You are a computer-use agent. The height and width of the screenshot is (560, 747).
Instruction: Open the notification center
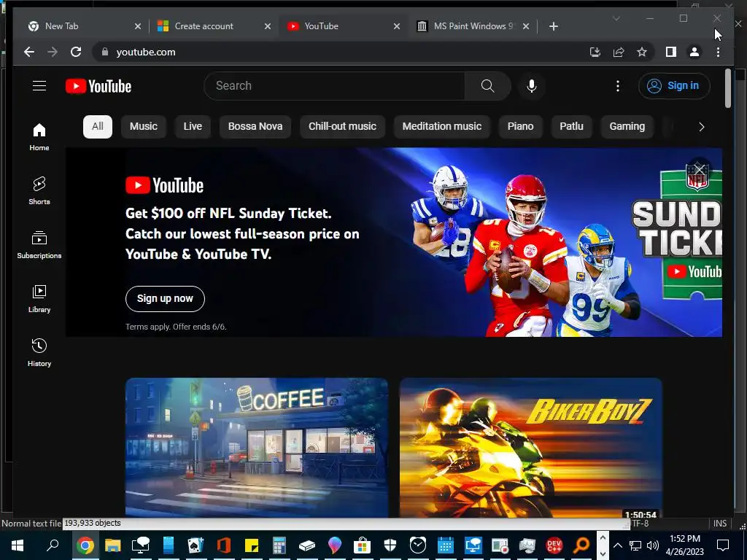click(x=723, y=545)
